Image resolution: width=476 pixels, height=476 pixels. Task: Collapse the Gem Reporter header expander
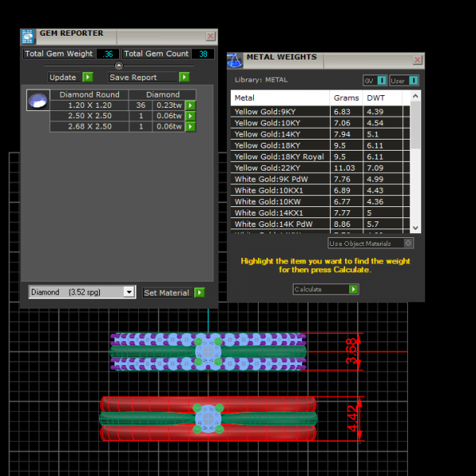point(119,65)
